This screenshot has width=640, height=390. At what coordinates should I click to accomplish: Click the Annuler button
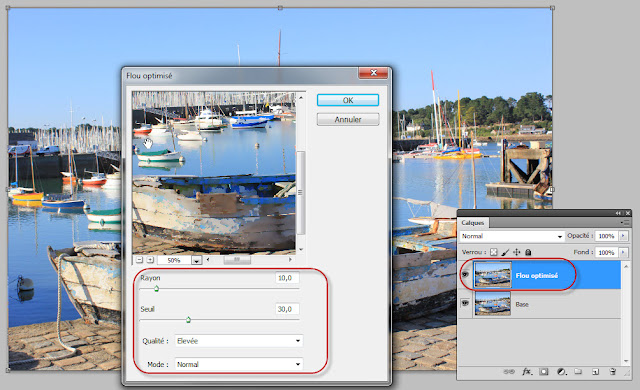348,120
